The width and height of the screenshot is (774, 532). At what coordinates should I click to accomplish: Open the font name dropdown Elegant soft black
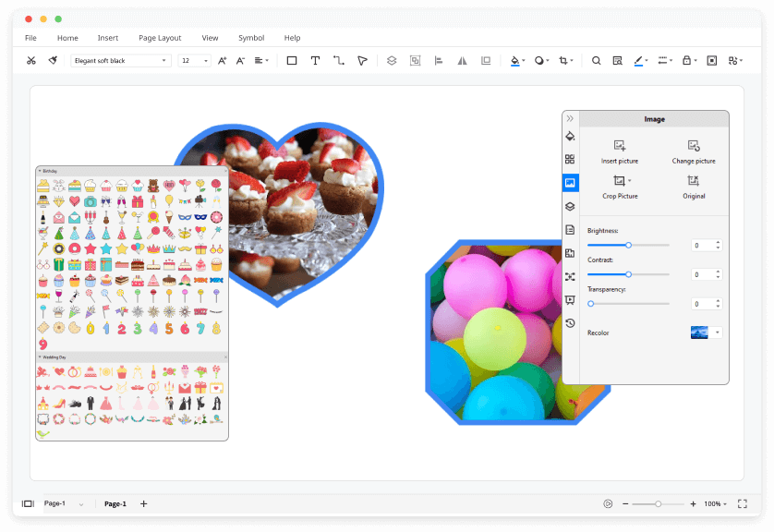pyautogui.click(x=120, y=61)
